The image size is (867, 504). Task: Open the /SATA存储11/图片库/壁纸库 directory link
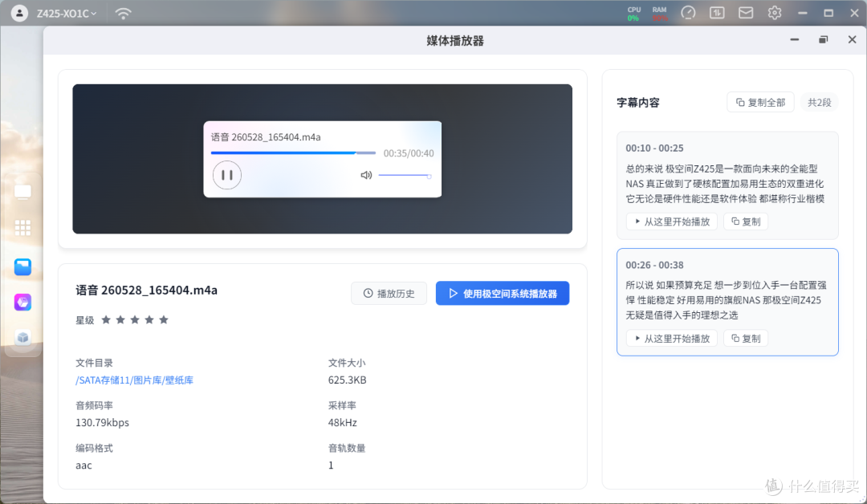[x=134, y=380]
